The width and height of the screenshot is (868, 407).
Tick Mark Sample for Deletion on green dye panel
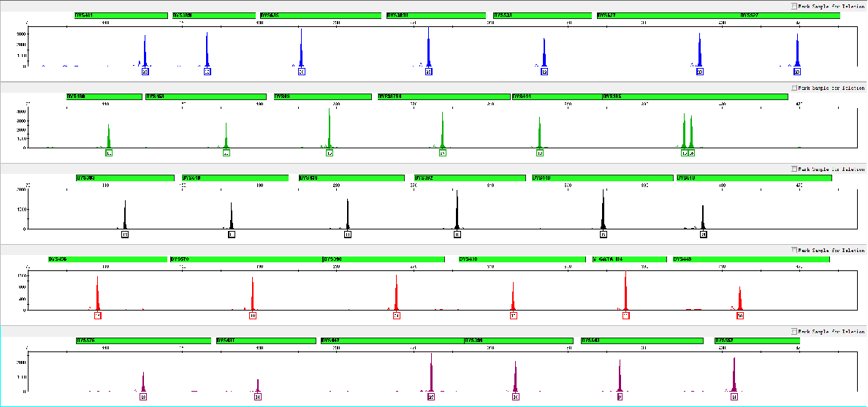pos(795,88)
